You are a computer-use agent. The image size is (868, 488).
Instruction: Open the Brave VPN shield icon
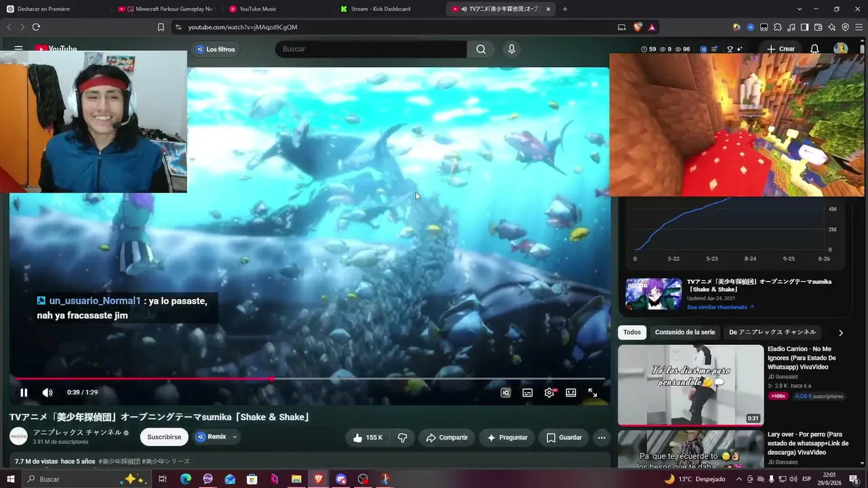point(846,27)
